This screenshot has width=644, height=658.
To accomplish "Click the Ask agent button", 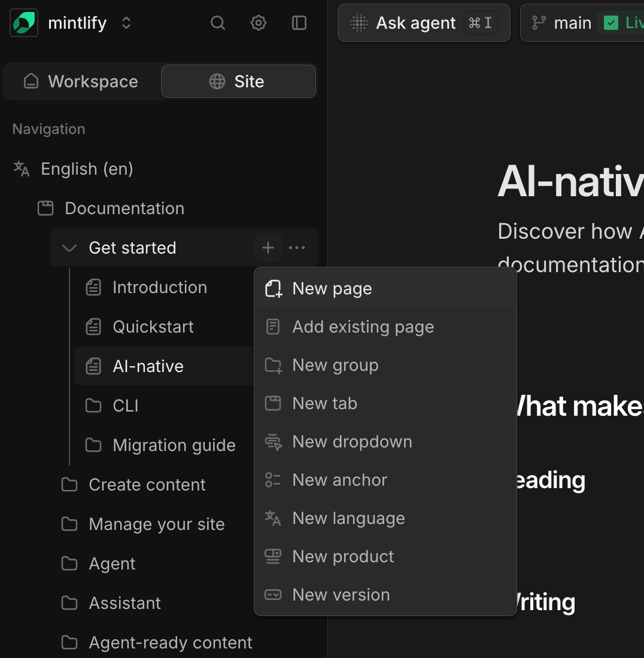I will click(424, 23).
